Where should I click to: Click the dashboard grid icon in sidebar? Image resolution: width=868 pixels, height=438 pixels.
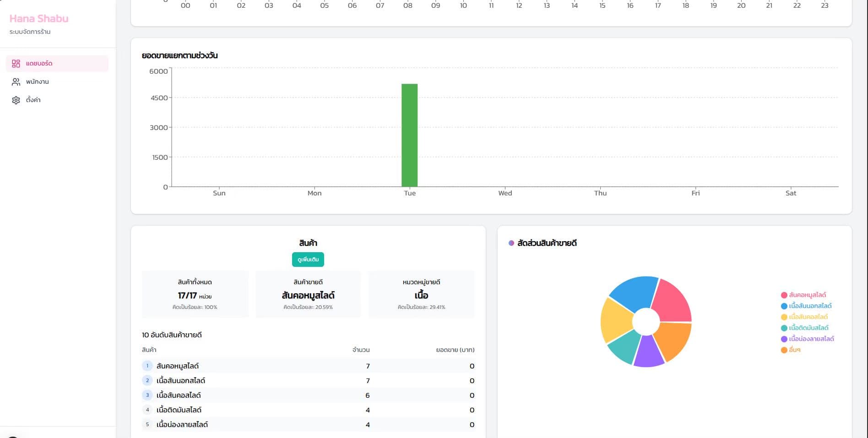[16, 64]
